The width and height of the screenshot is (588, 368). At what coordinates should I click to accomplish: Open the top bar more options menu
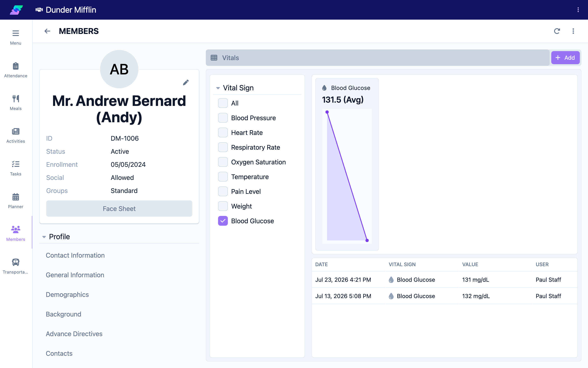[578, 10]
